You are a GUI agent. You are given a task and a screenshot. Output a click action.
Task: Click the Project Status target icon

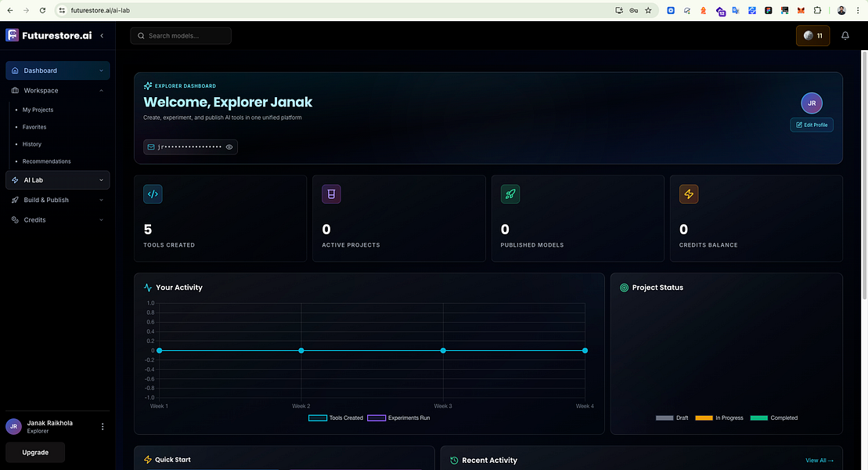(x=624, y=287)
